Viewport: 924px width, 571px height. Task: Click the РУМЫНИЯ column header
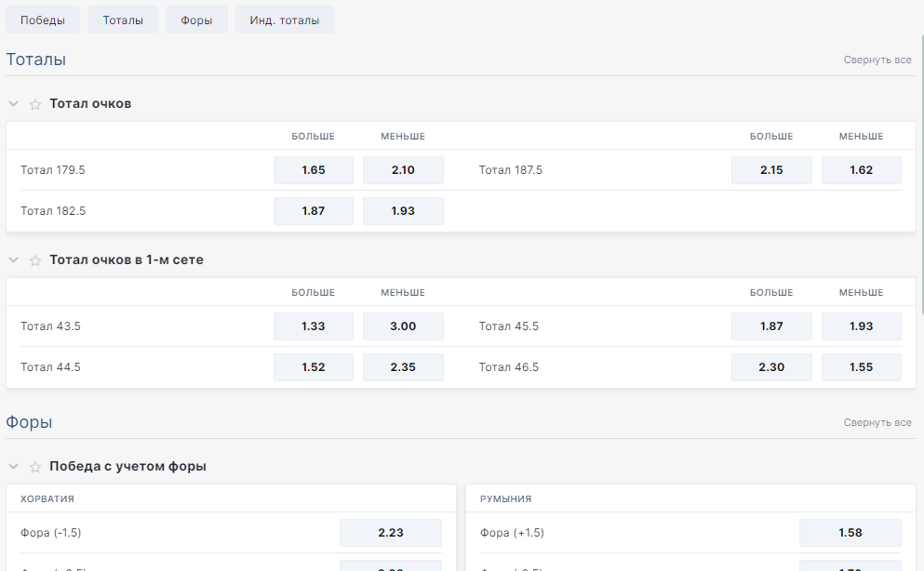[x=505, y=498]
